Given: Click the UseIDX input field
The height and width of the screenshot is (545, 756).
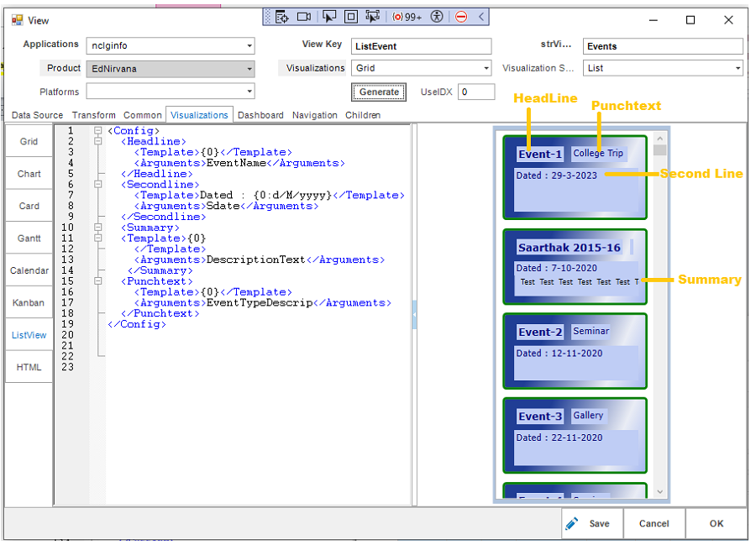Looking at the screenshot, I should coord(475,92).
